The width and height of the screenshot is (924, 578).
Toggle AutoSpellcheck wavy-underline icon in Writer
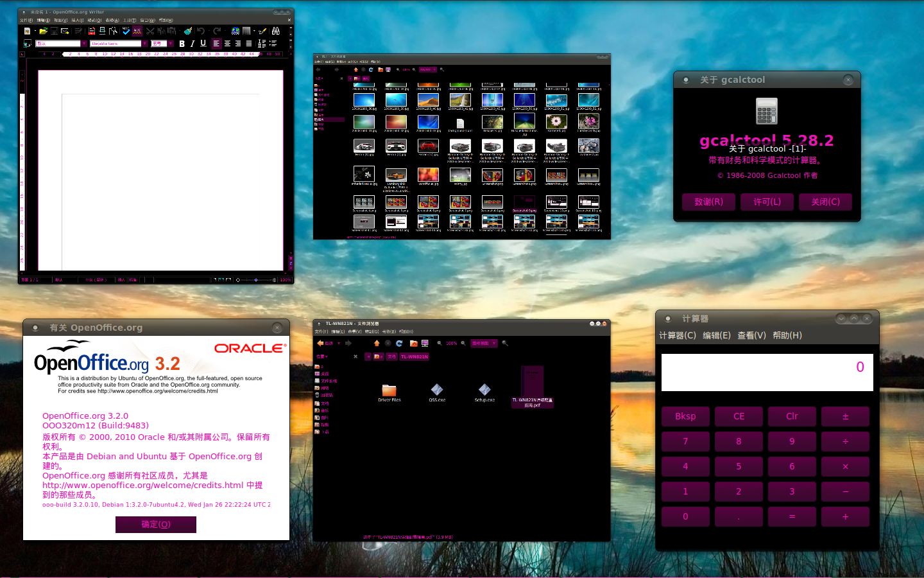click(137, 31)
